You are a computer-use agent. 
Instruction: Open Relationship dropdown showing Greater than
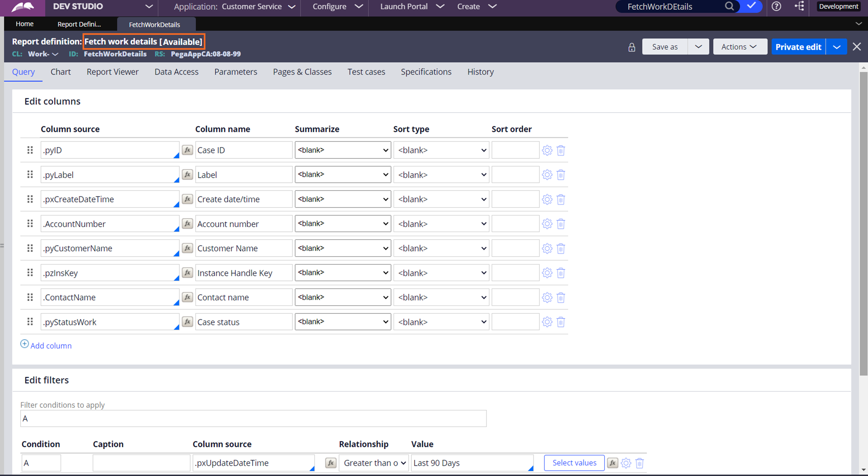[374, 463]
